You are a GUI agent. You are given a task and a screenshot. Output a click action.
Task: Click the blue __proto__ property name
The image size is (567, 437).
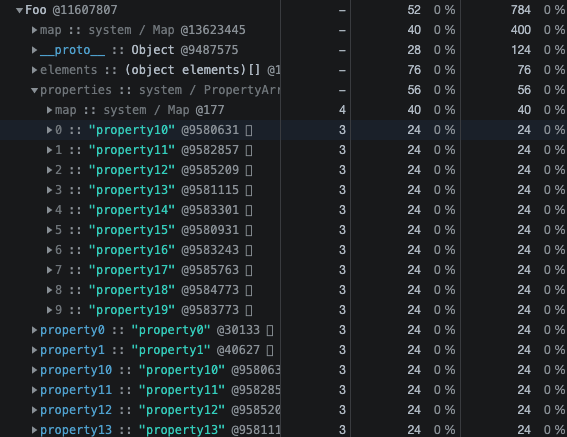(72, 50)
